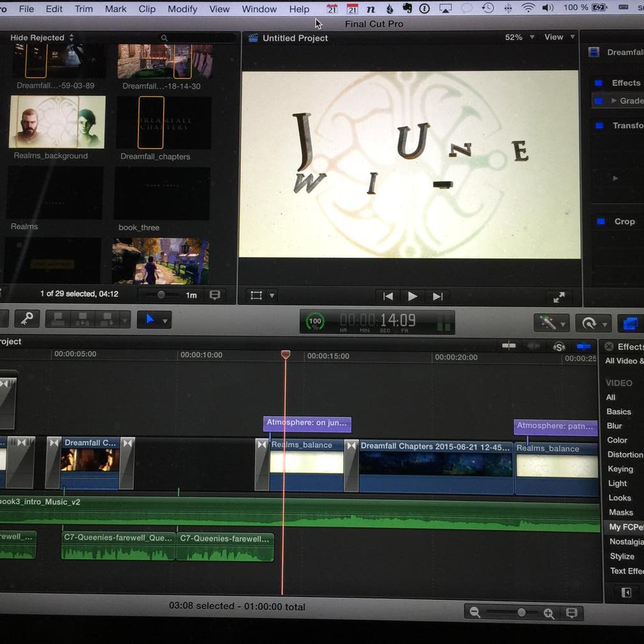Screen dimensions: 644x644
Task: Select the book_three clip thumbnail
Action: point(162,193)
